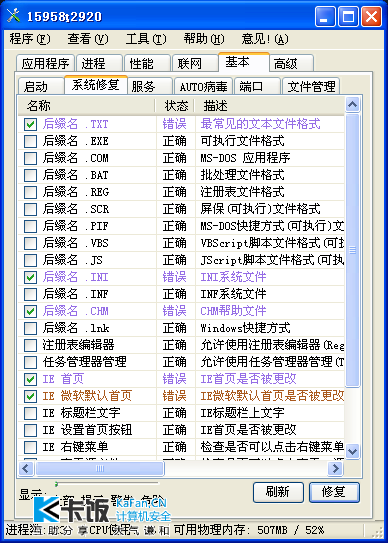Image resolution: width=388 pixels, height=543 pixels.
Task: Uncheck the 后缀名 .CHM checkbox
Action: click(30, 311)
